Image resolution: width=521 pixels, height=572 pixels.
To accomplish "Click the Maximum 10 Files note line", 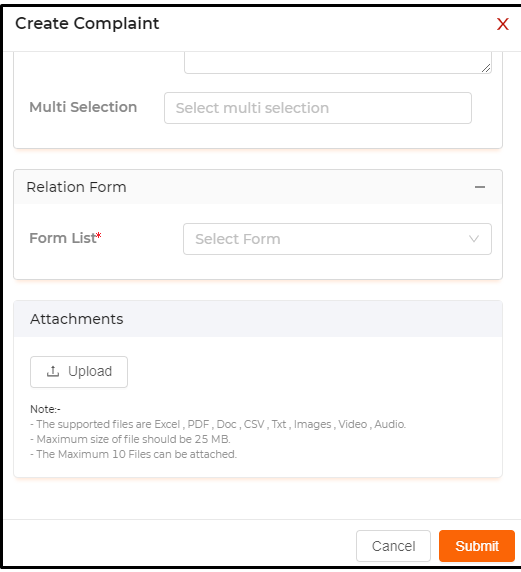I will click(134, 454).
